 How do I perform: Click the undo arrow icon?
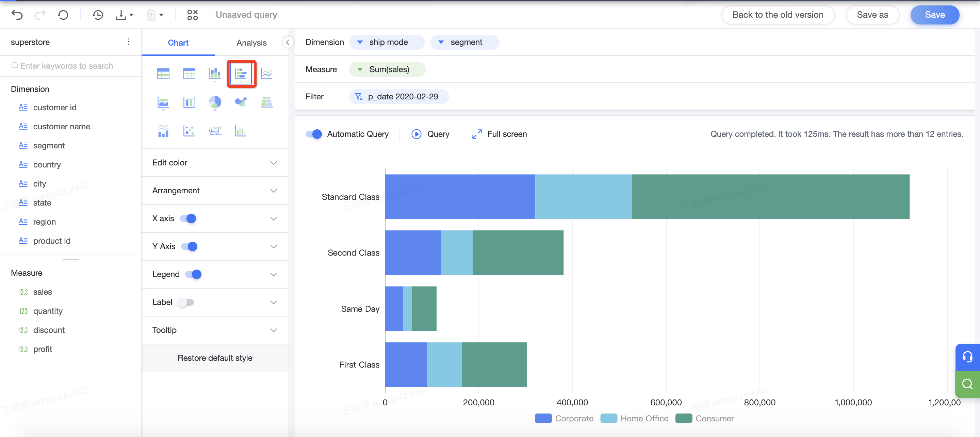[x=17, y=15]
